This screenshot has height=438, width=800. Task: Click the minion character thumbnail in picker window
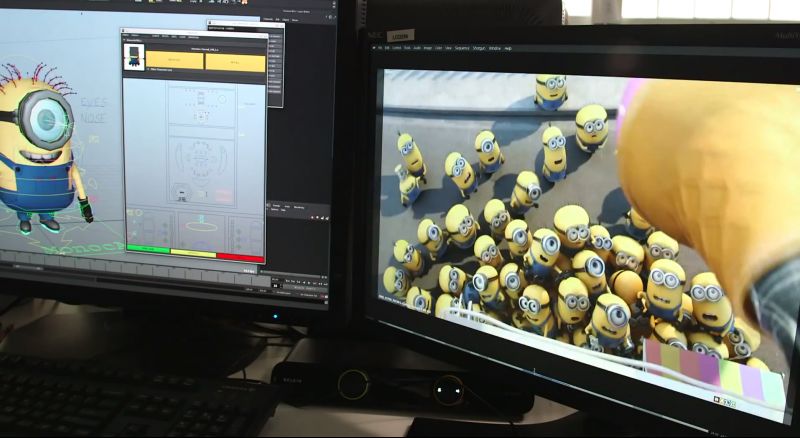(134, 57)
